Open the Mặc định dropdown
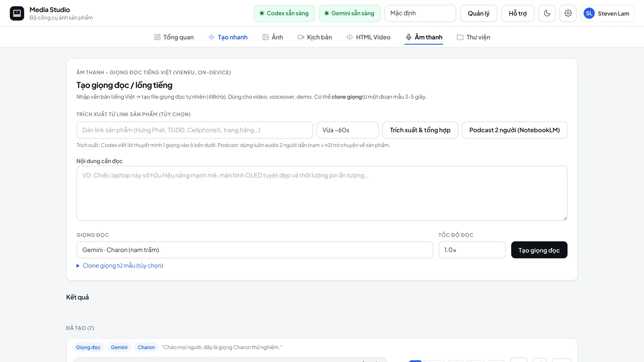This screenshot has width=644, height=362. (420, 13)
